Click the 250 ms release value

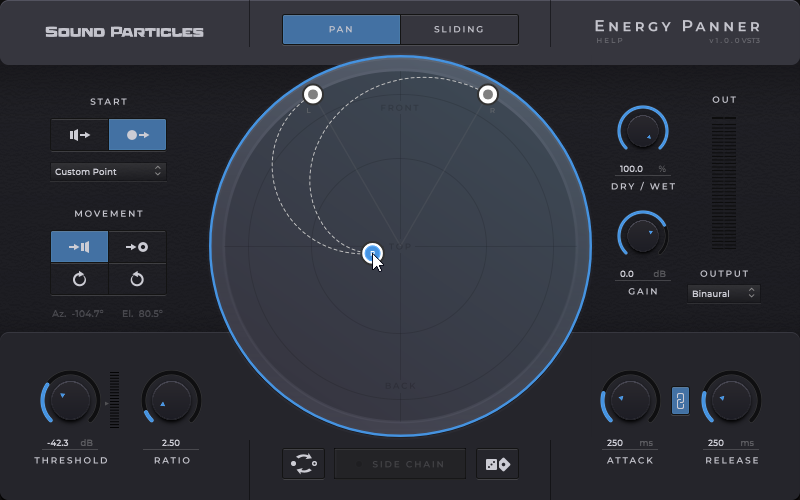point(732,443)
